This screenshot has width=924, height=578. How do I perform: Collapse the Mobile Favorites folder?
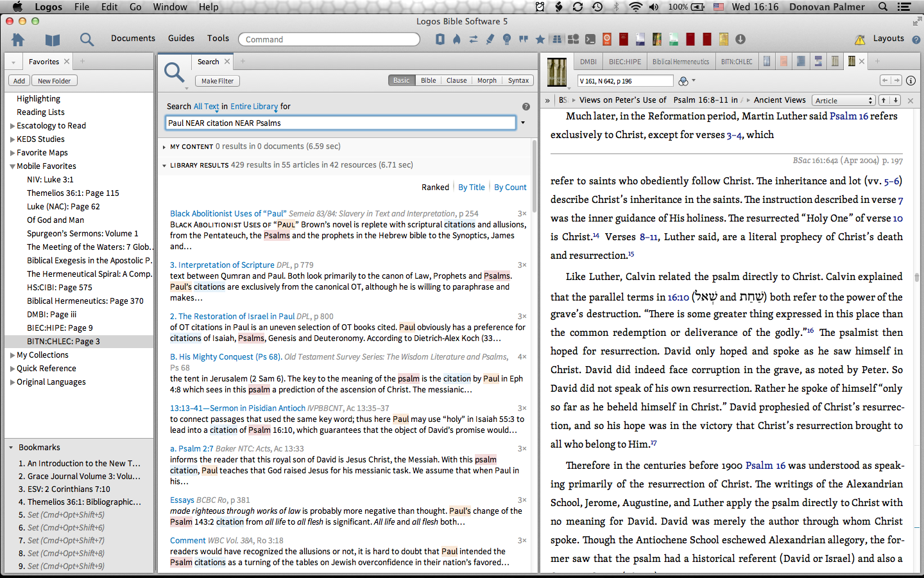12,166
